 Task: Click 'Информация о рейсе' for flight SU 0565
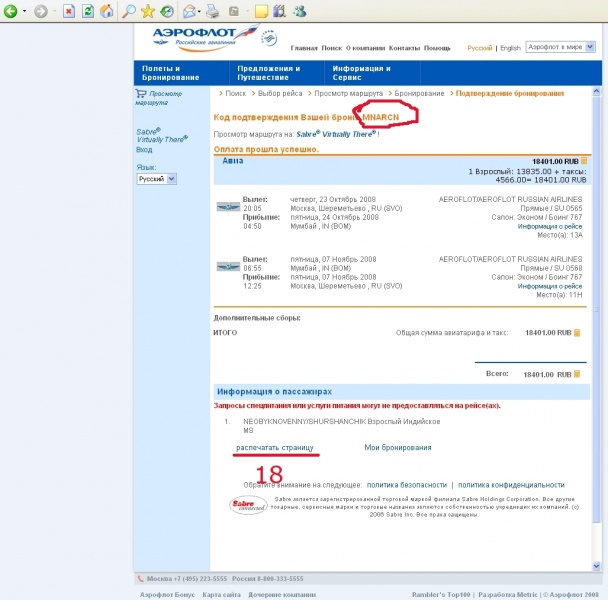tap(550, 227)
